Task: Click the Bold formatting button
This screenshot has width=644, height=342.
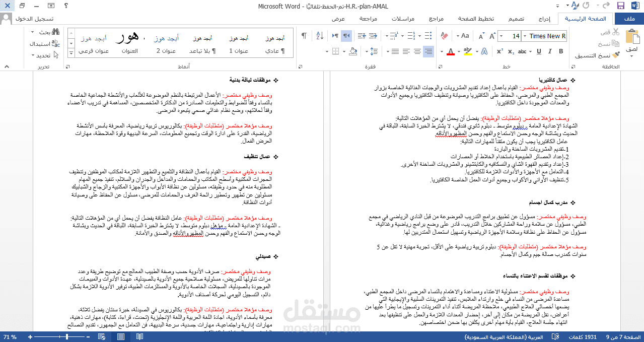Action: pos(561,51)
